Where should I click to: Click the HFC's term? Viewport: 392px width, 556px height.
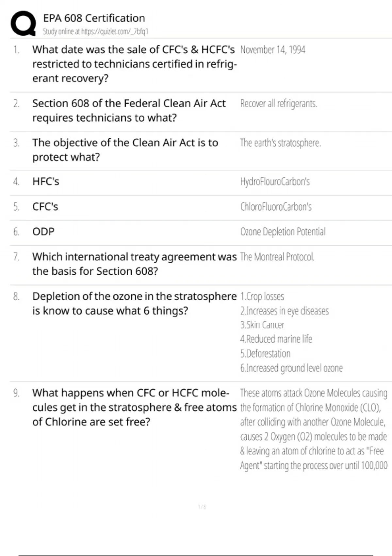point(46,182)
